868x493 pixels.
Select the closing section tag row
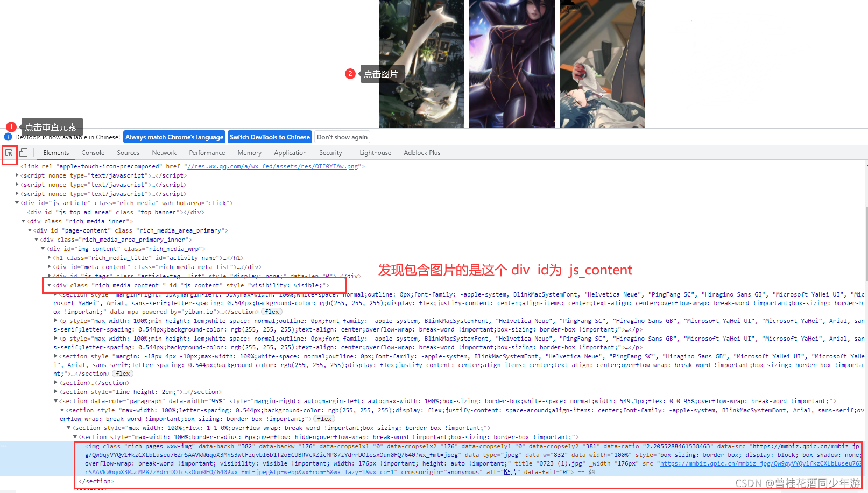coord(96,481)
